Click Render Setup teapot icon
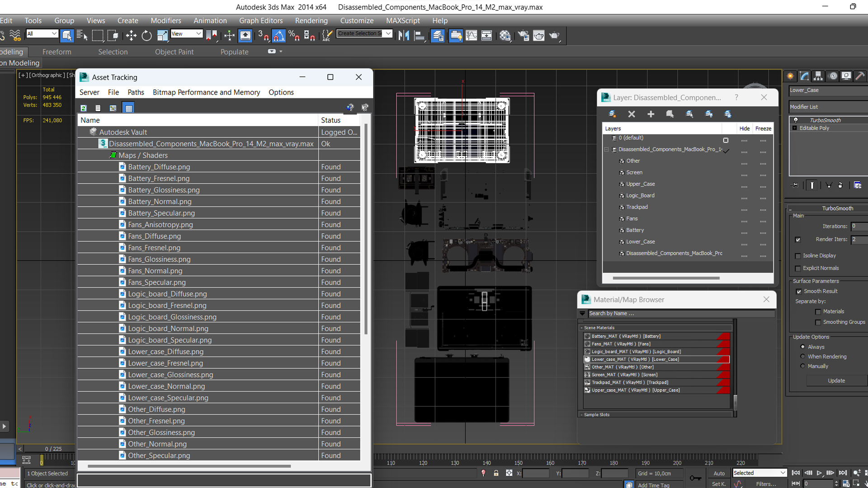868x488 pixels. coord(524,35)
